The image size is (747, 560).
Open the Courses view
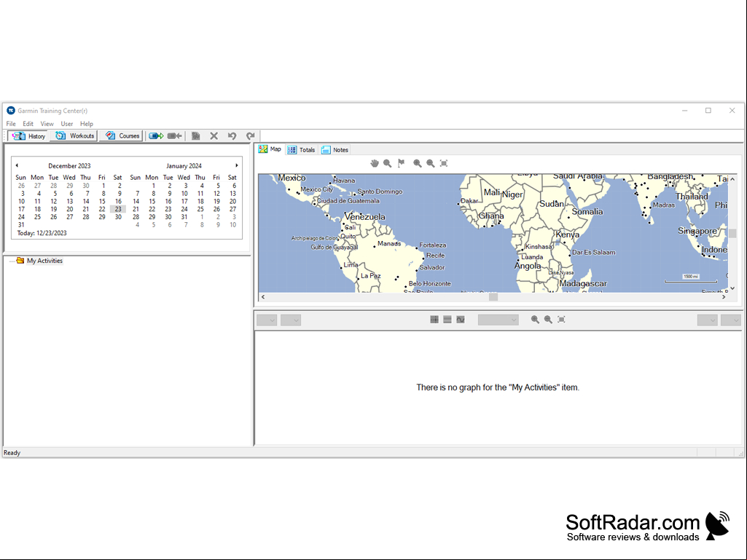point(123,135)
